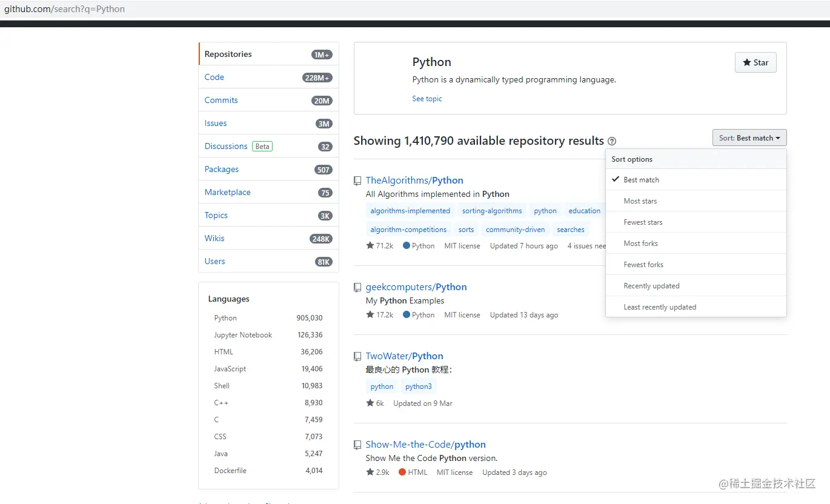Filter results by JavaScript language
This screenshot has height=504, width=830.
coord(268,369)
